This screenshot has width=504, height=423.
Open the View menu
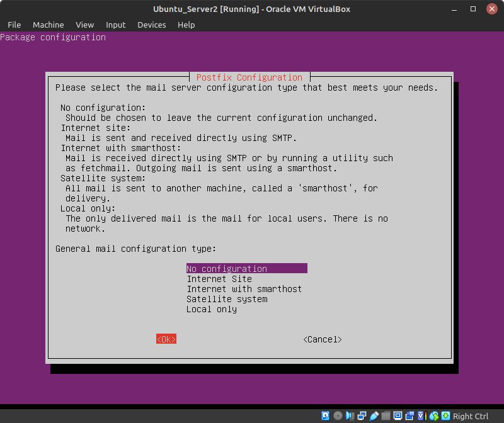tap(85, 25)
